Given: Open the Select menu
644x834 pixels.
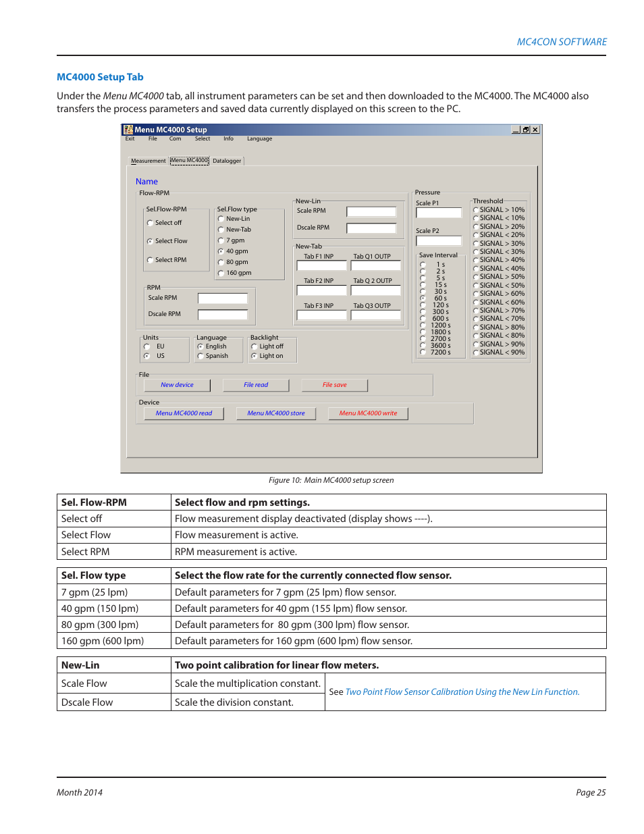Looking at the screenshot, I should tap(203, 138).
